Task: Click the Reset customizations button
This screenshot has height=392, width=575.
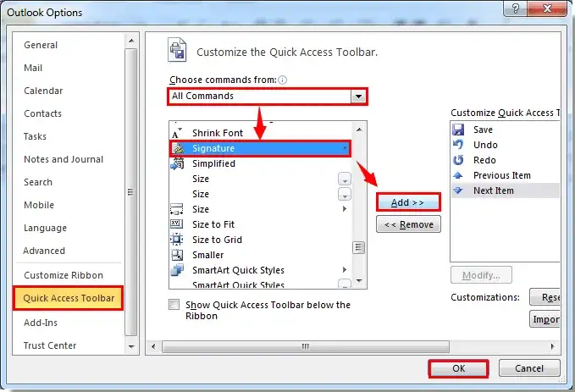Action: 545,297
